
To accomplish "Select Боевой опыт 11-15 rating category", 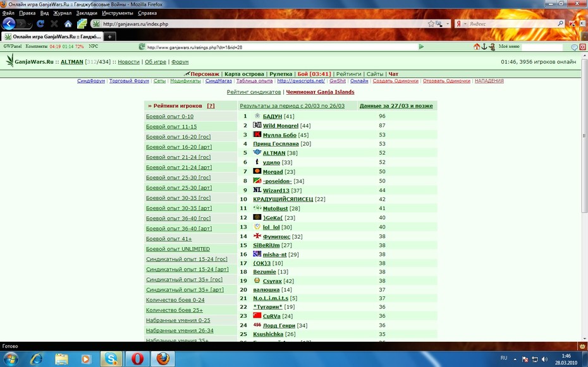I will click(x=171, y=126).
